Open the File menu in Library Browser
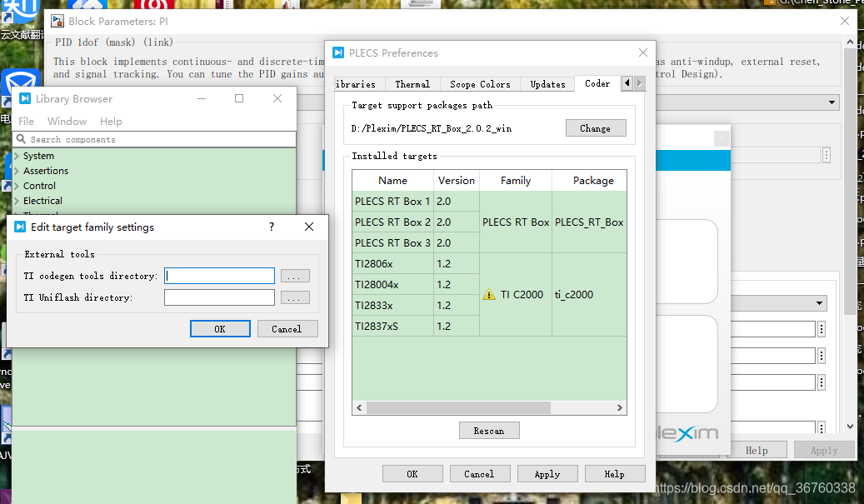Image resolution: width=864 pixels, height=504 pixels. pos(26,121)
